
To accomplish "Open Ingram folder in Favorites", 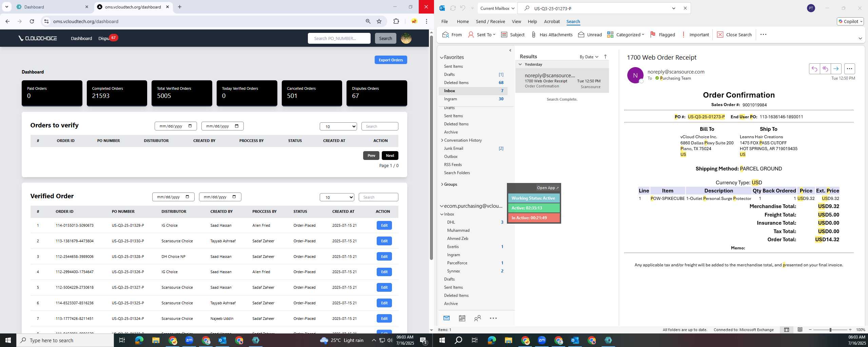I will pyautogui.click(x=473, y=99).
